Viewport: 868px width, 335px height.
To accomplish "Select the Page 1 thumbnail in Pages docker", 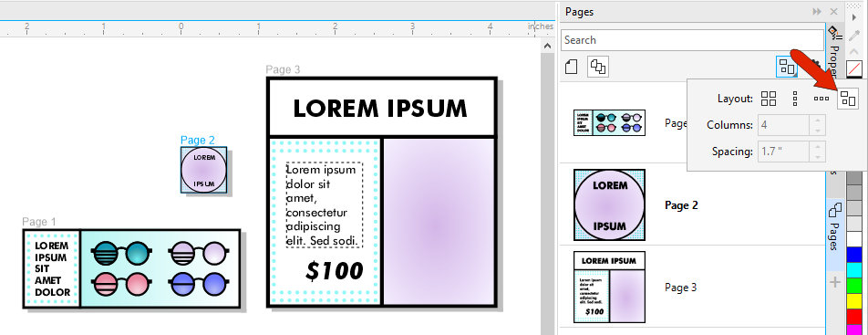I will (x=609, y=122).
